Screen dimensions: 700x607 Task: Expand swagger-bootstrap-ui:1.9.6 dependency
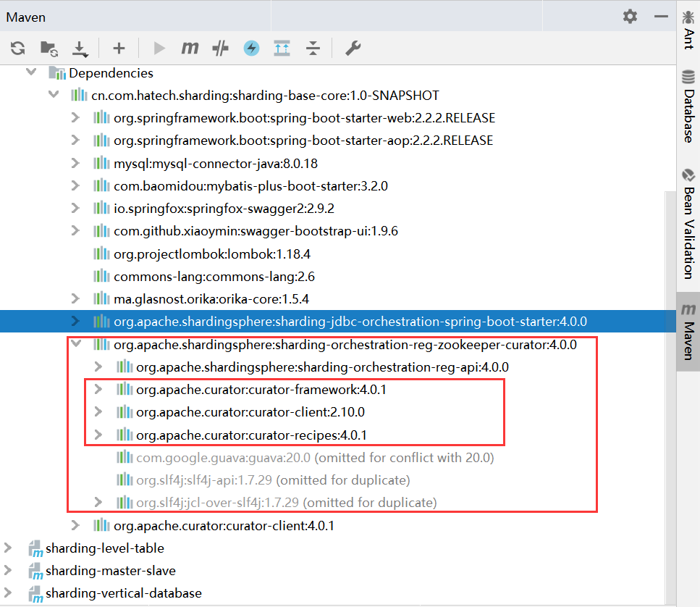click(75, 230)
